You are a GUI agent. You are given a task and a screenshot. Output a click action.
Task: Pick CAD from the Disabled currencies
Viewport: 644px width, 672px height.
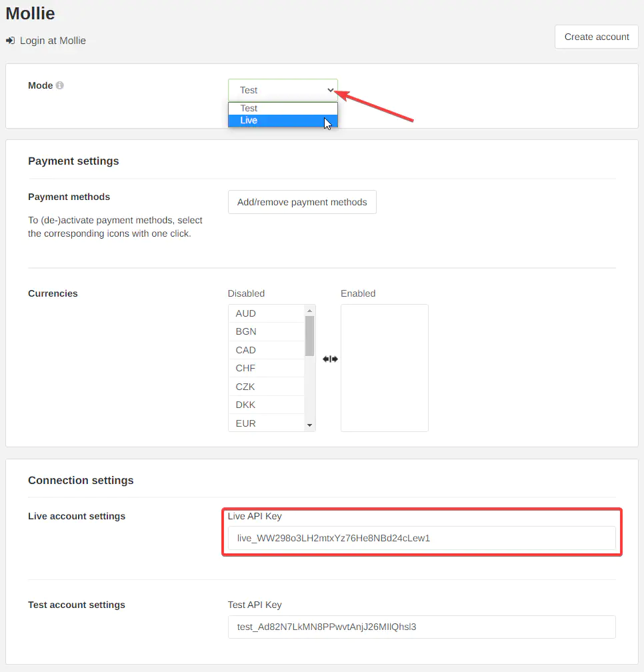[x=267, y=350]
